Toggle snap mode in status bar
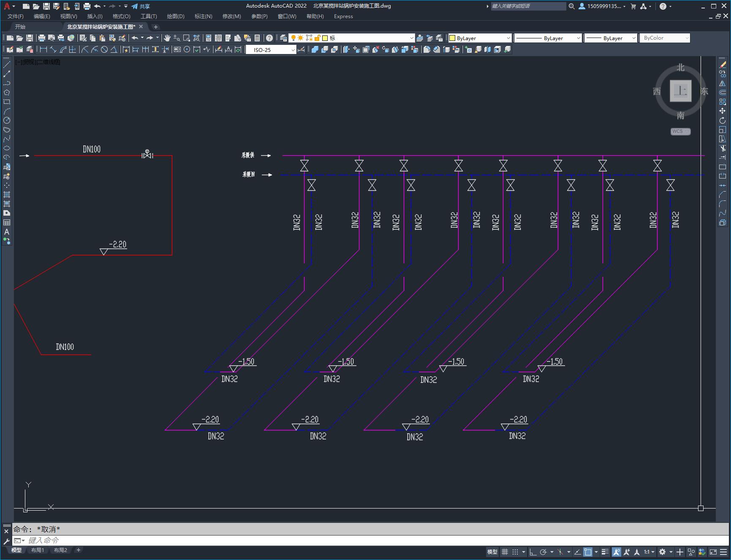 (515, 552)
